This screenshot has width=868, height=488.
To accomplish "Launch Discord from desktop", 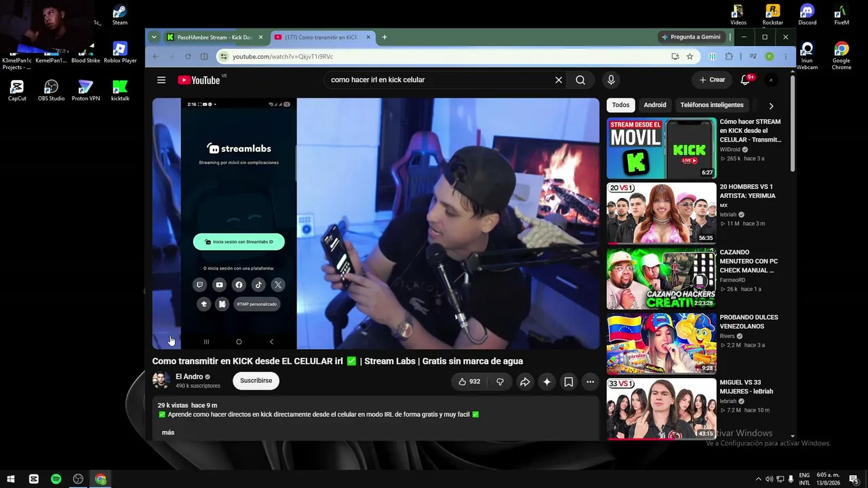I will tap(807, 16).
